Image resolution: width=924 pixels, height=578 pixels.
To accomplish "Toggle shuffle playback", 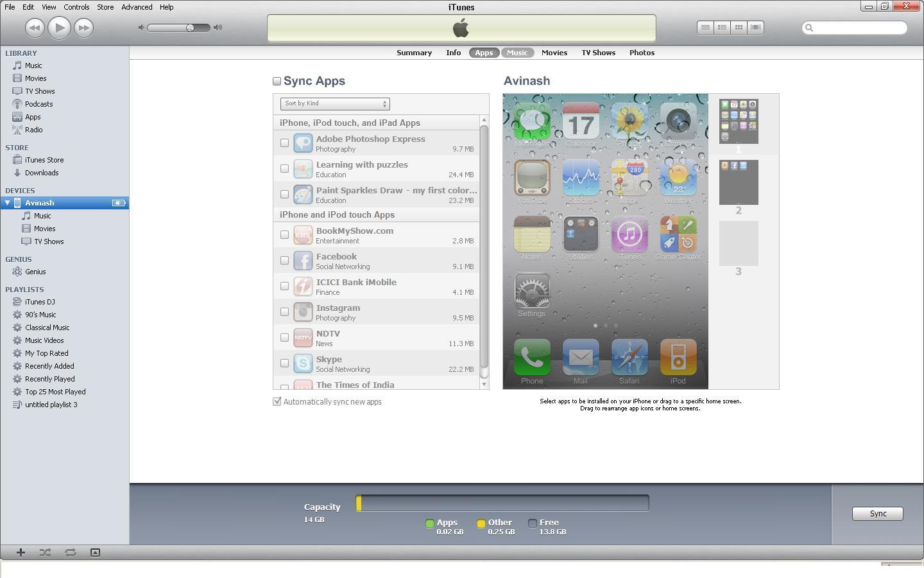I will pos(45,552).
